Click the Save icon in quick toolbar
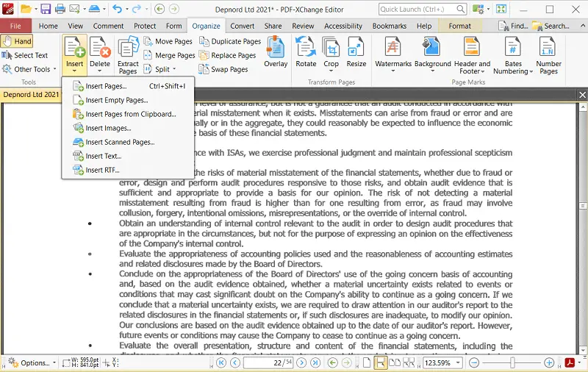 [x=46, y=9]
